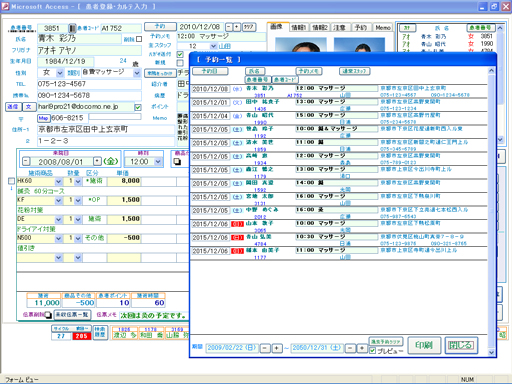Open the main staff dropdown showing 12
512x384 pixels.
point(213,46)
